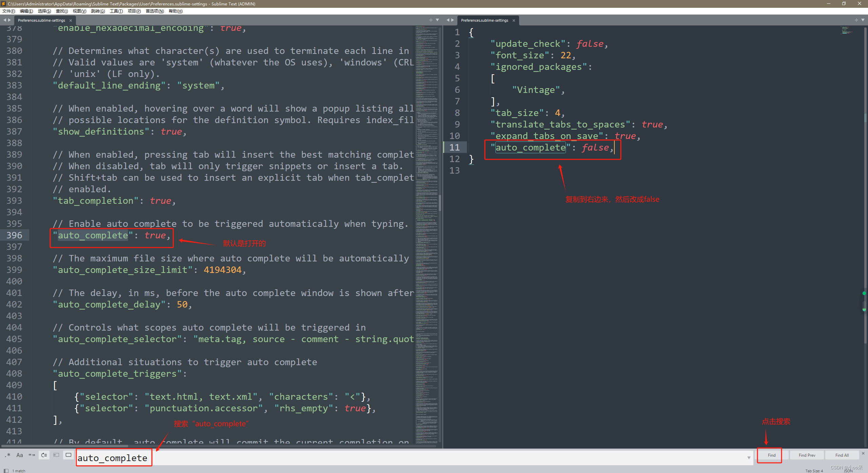Click the Find Prev button
The image size is (868, 473).
(x=807, y=455)
